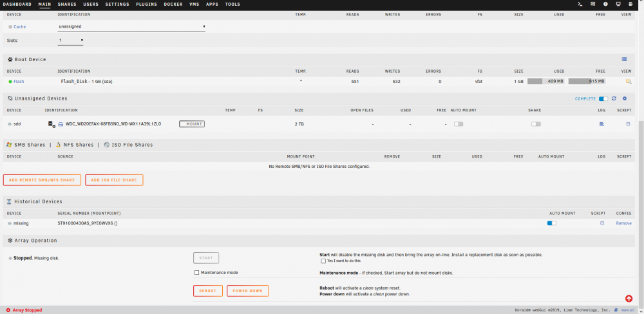Toggle Auto Mount for missing ST91000430AS
Viewport: 644px width, 314px height.
[x=552, y=223]
